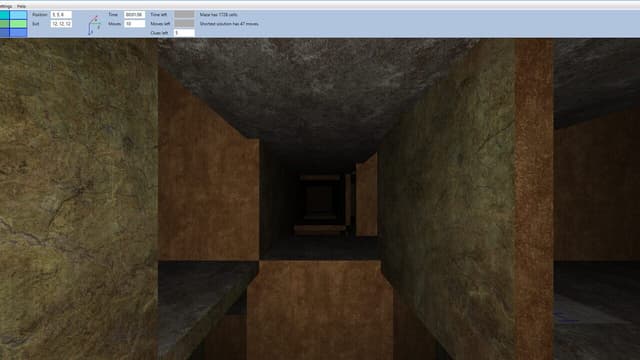This screenshot has height=360, width=640.
Task: Click the 'Maze has 1728 cells' text
Action: pyautogui.click(x=218, y=15)
